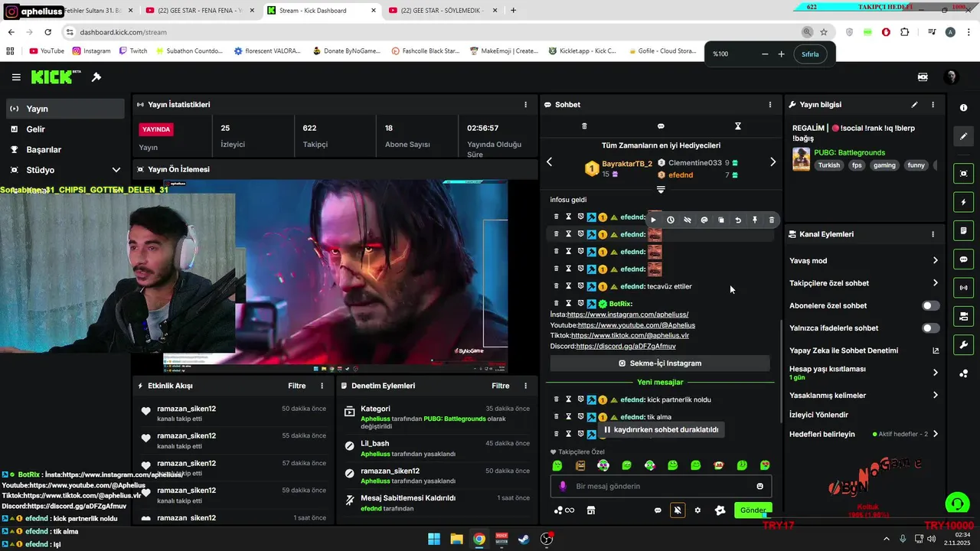Screen dimensions: 980x551
Task: Expand the 'Takipçilere özel sohbet' option
Action: click(935, 283)
